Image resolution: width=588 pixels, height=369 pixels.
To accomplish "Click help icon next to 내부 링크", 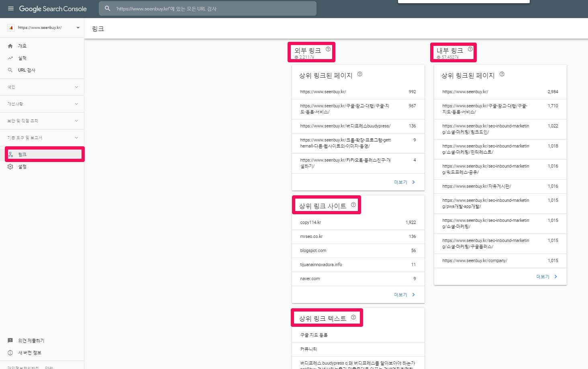I will tap(470, 49).
